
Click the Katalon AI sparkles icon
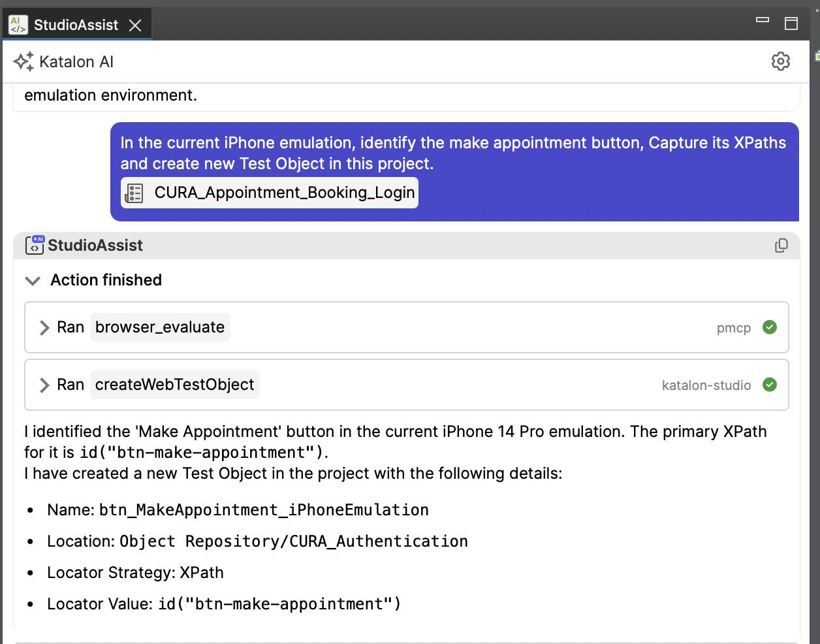point(24,61)
